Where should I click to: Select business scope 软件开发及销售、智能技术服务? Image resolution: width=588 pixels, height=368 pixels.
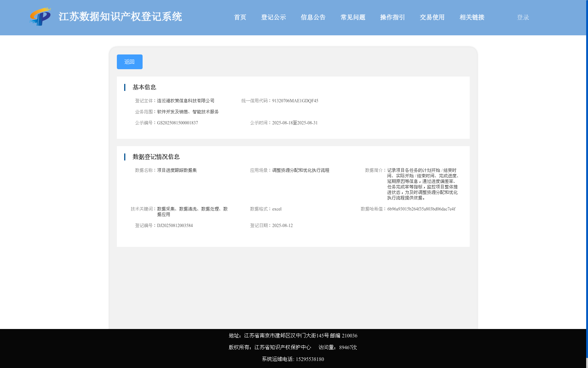point(188,112)
